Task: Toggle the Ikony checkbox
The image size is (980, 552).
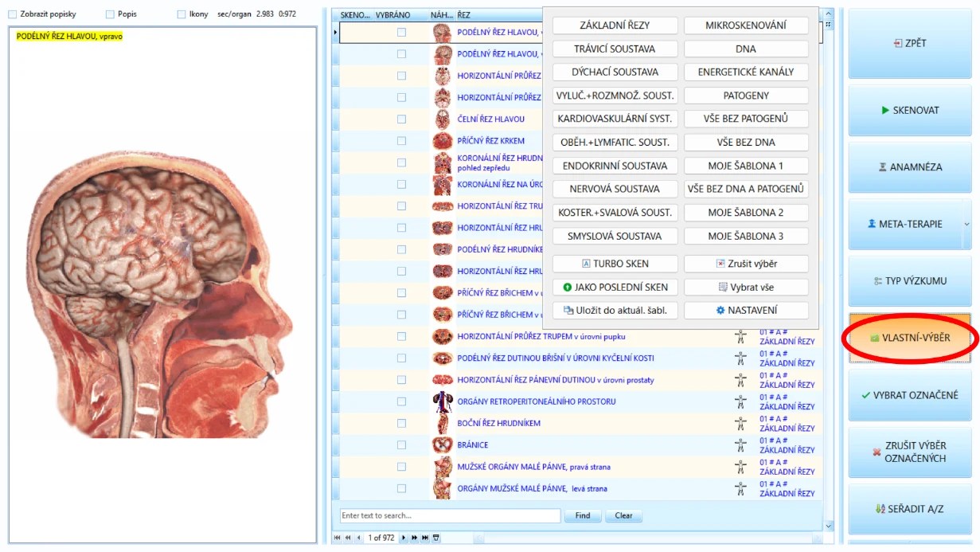Action: pyautogui.click(x=182, y=14)
